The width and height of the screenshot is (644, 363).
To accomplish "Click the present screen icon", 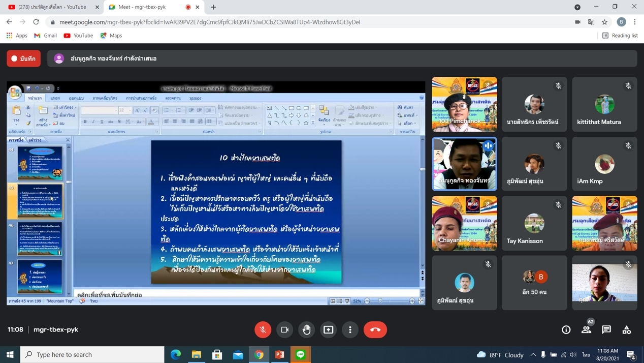I will pyautogui.click(x=329, y=329).
